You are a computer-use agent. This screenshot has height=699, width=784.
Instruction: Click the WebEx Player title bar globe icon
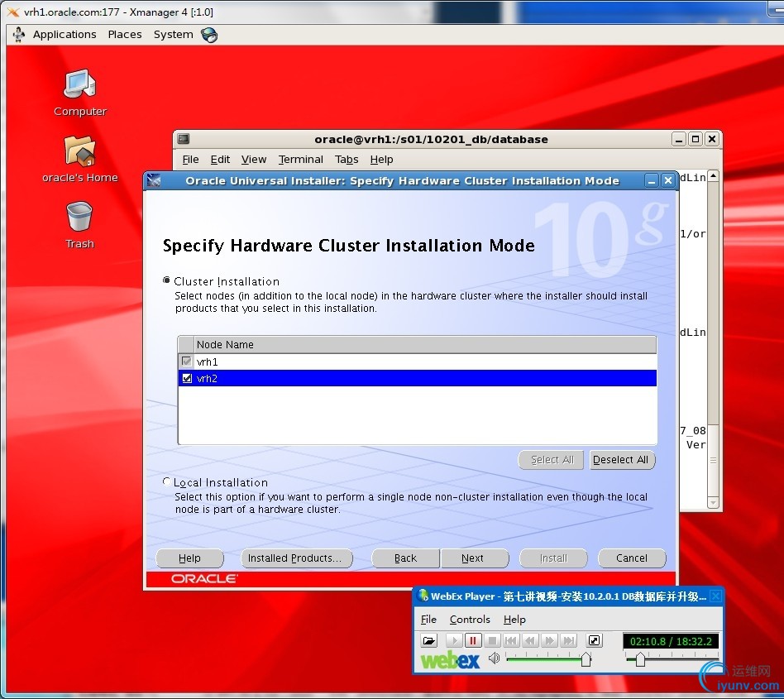(423, 596)
